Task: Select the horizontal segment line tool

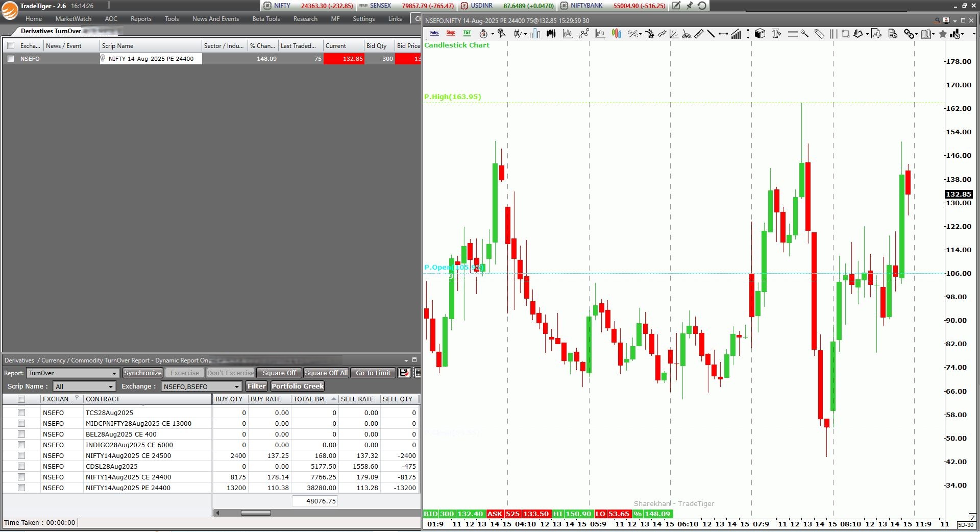Action: [x=723, y=34]
